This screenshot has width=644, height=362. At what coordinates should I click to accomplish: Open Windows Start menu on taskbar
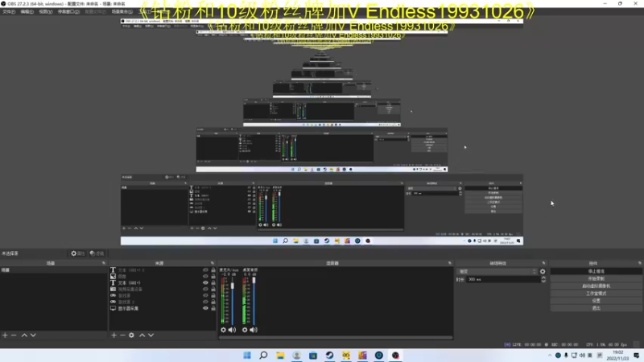click(x=247, y=356)
